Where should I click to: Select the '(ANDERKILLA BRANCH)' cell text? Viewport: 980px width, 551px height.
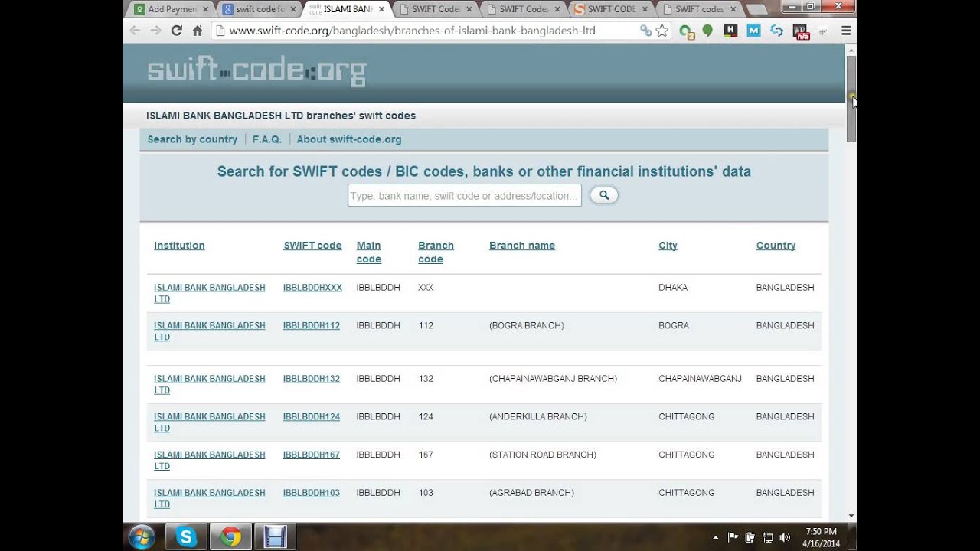click(x=538, y=417)
